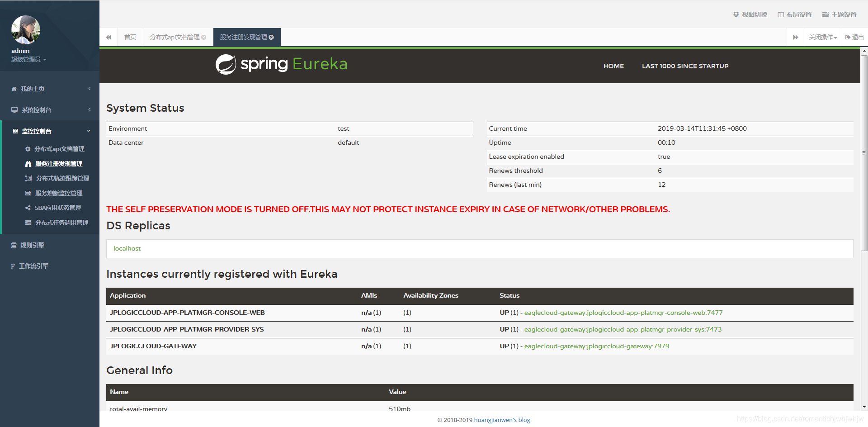Viewport: 868px width, 427px height.
Task: Click the 退出 logout button
Action: 854,37
